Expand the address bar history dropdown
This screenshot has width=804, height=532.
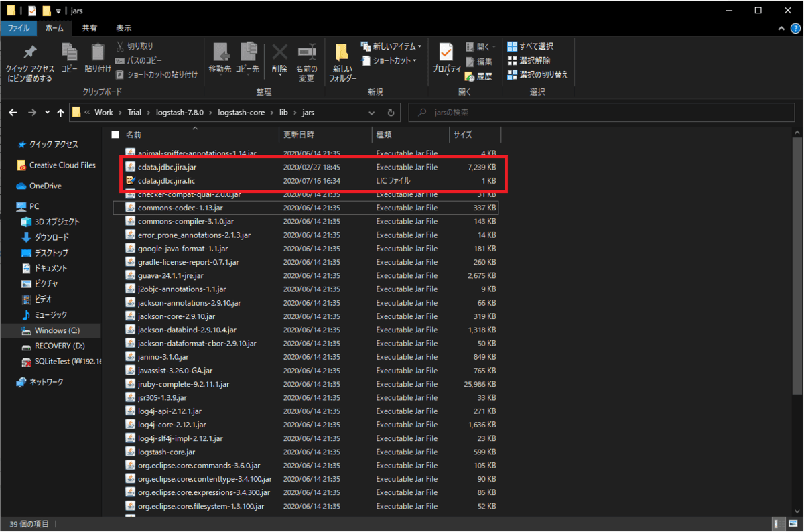click(x=373, y=113)
